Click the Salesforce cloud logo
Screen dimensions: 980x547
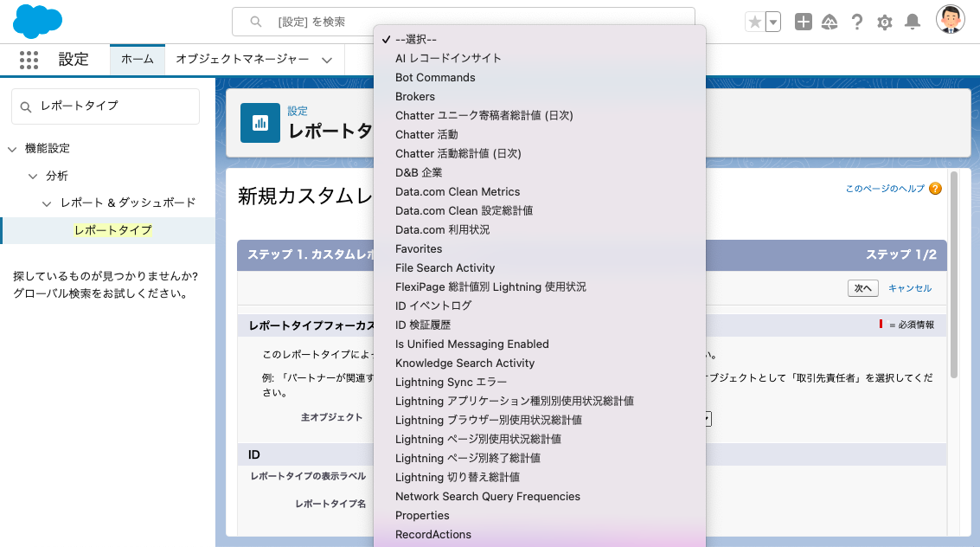click(37, 22)
